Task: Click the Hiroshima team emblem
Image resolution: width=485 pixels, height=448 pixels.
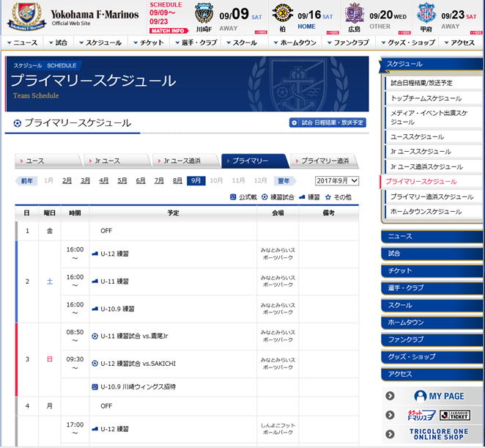Action: point(354,15)
